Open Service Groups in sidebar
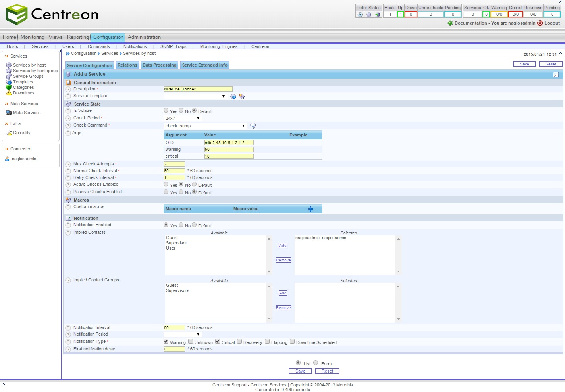The image size is (565, 392). pyautogui.click(x=28, y=76)
